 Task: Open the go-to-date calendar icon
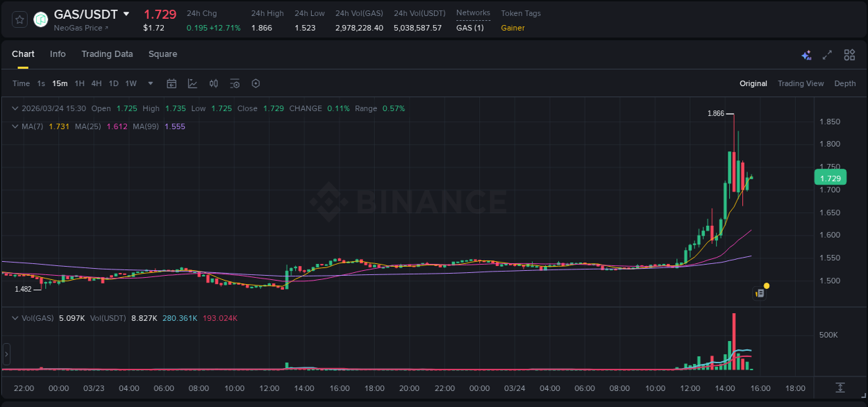click(172, 83)
